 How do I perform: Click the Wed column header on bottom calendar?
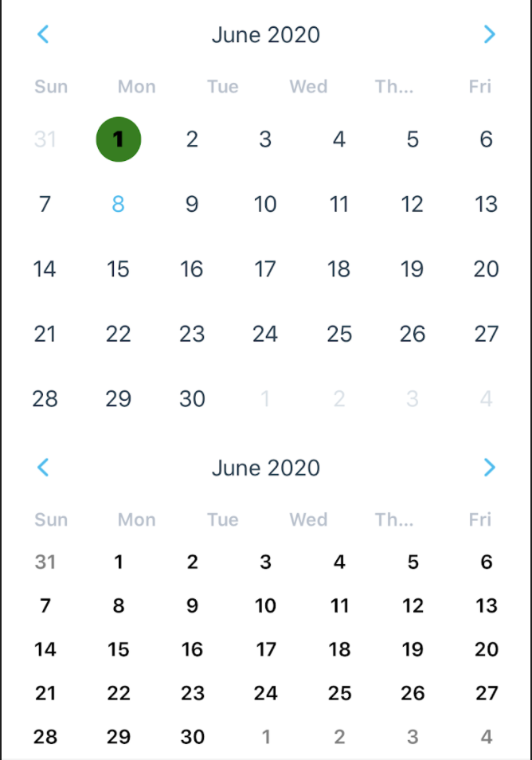(x=308, y=519)
